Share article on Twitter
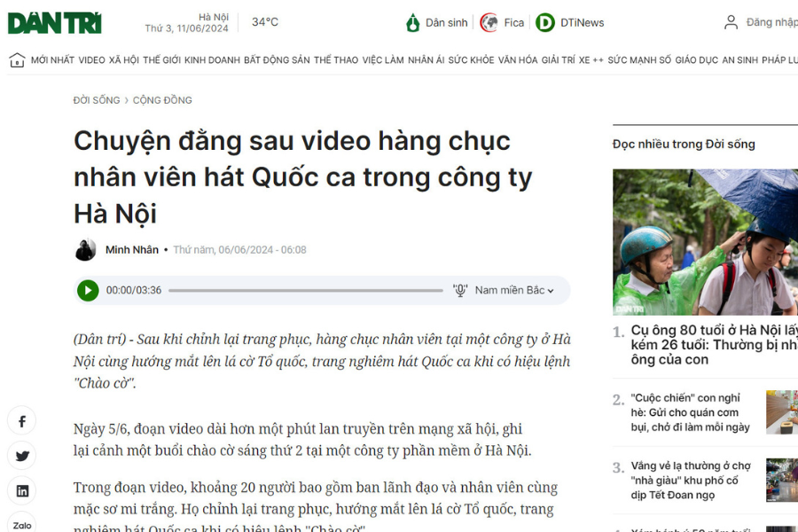The image size is (798, 532). (22, 456)
